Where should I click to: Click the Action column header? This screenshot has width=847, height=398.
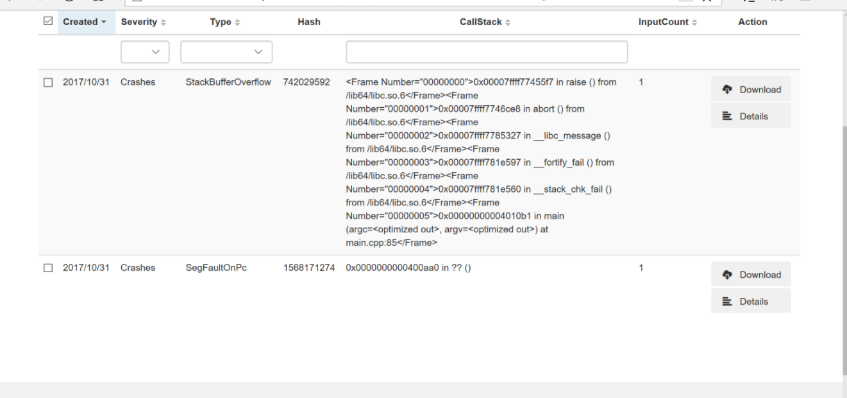point(752,22)
